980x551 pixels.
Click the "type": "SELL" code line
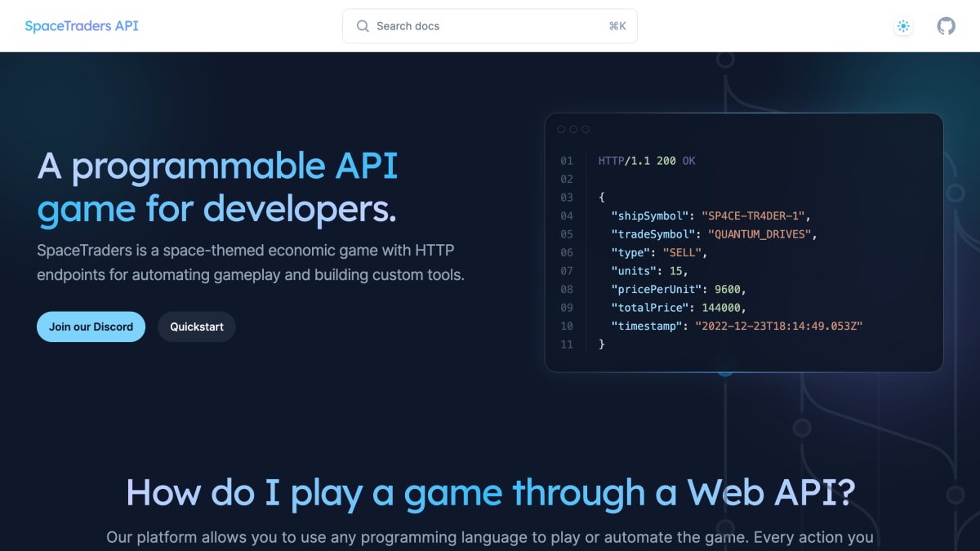pyautogui.click(x=659, y=252)
